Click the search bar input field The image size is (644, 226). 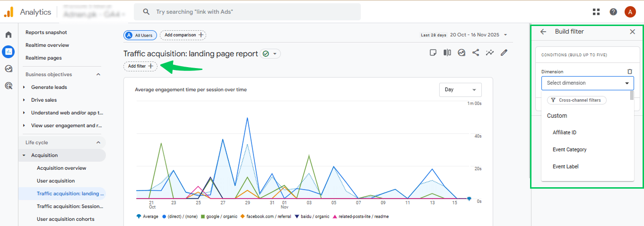pos(251,12)
